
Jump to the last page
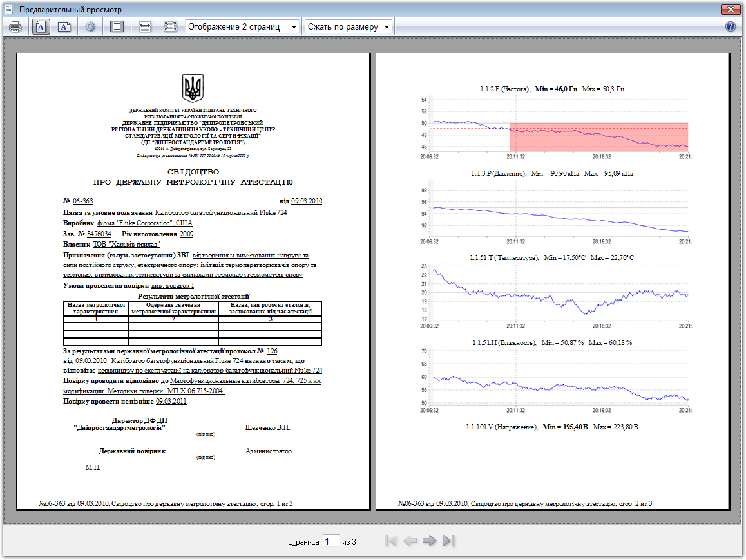[448, 541]
